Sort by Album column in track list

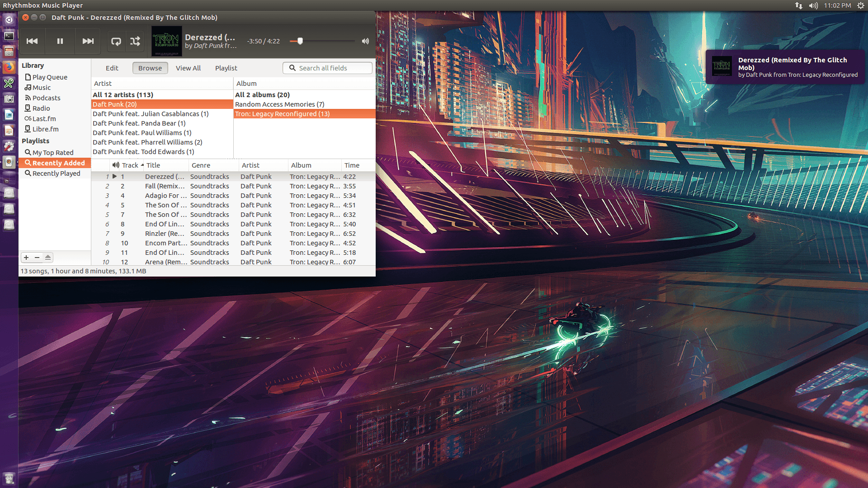(x=315, y=165)
